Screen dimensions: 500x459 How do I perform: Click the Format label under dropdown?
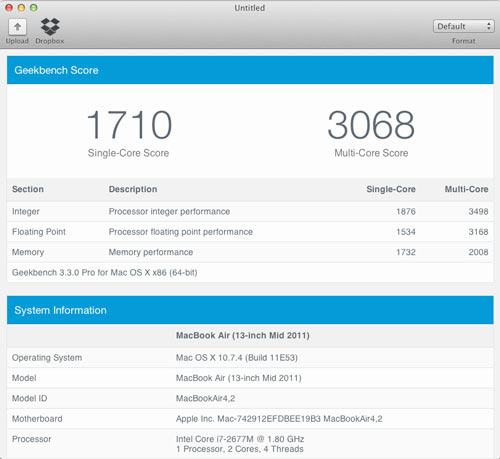[463, 41]
